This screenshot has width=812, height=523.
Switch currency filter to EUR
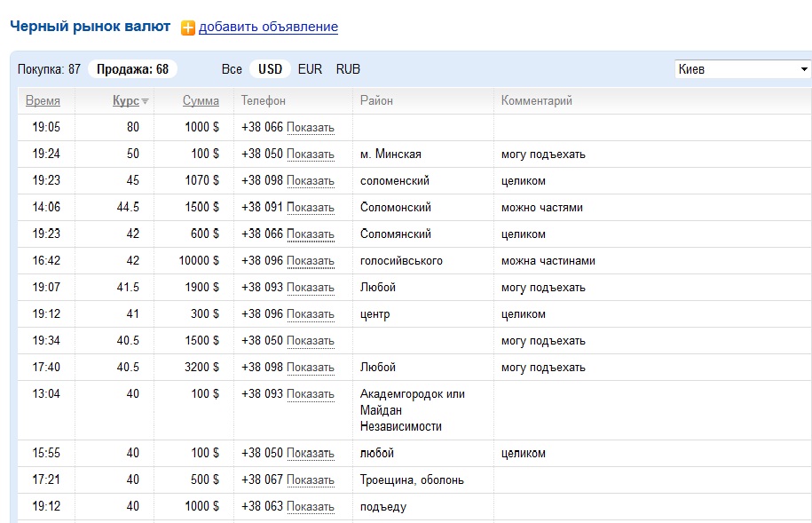click(310, 69)
